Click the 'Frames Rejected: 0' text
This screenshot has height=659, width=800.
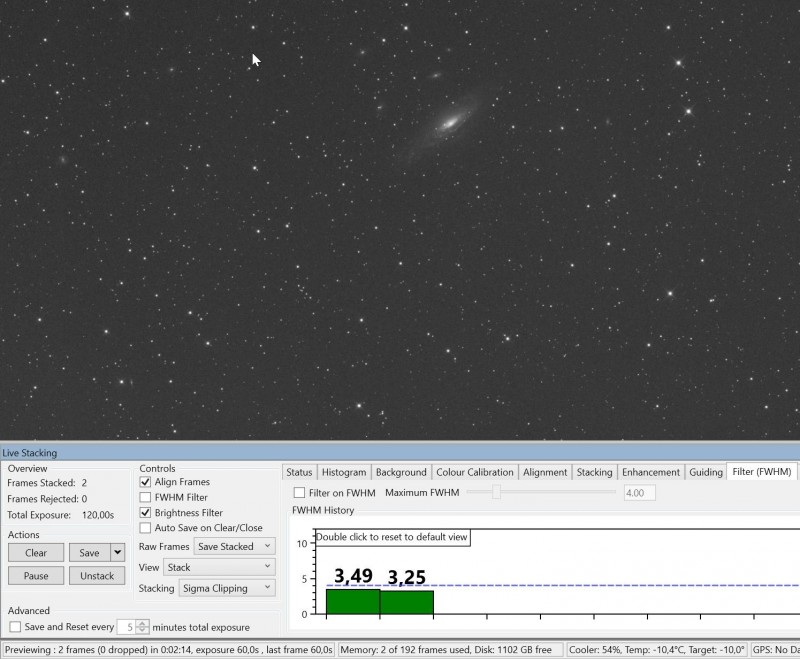(x=47, y=499)
